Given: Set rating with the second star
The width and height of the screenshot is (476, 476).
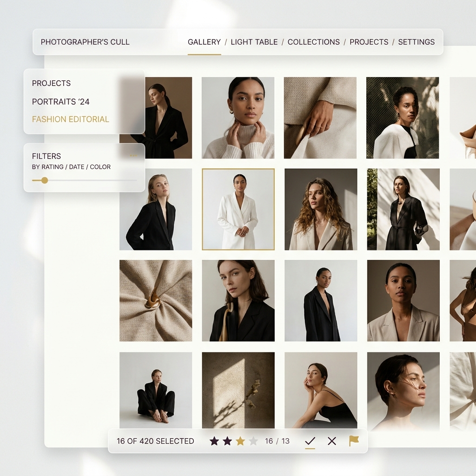Looking at the screenshot, I should [x=227, y=441].
